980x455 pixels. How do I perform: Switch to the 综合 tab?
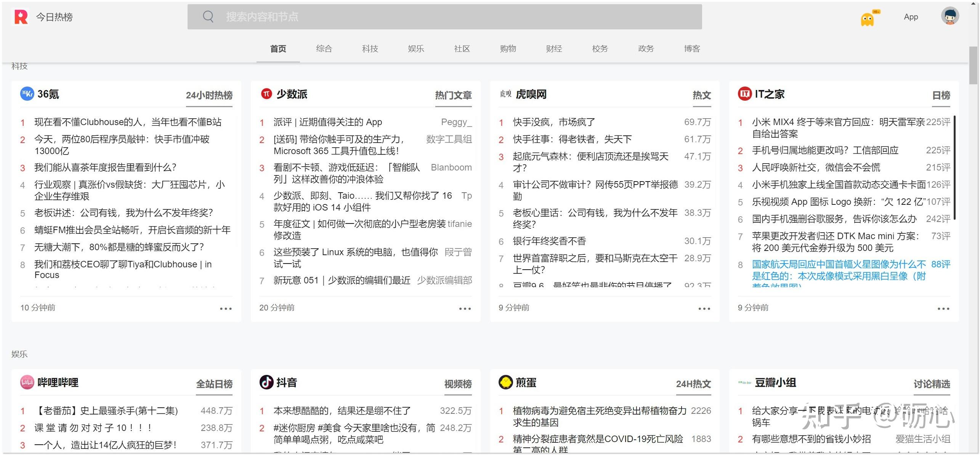(324, 49)
